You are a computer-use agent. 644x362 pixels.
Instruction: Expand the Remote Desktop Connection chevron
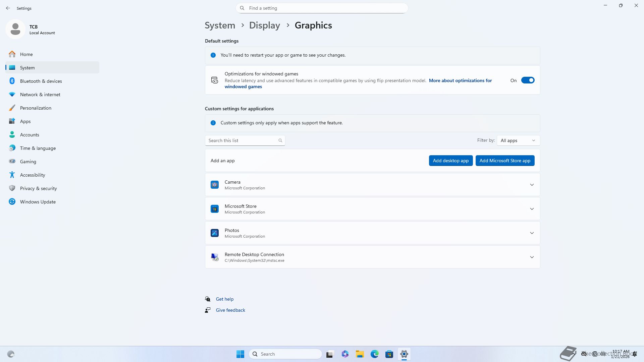532,257
